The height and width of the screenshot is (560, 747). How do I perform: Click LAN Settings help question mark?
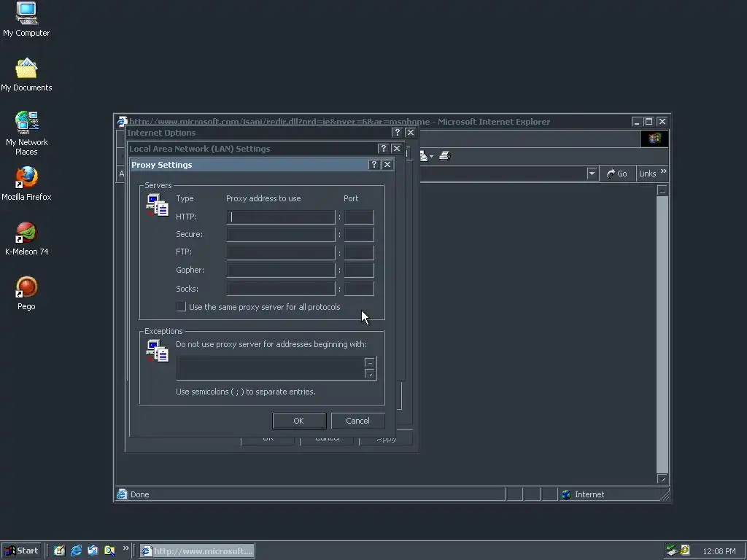click(383, 149)
